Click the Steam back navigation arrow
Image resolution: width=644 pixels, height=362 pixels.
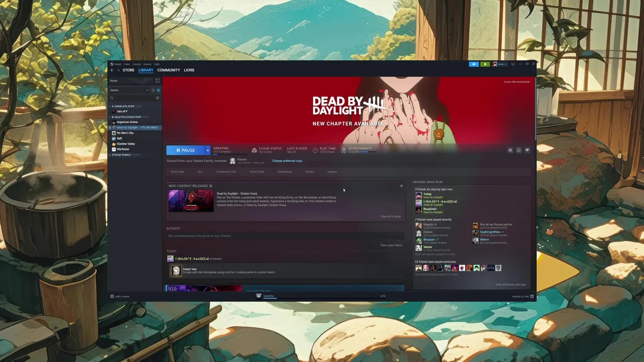112,70
